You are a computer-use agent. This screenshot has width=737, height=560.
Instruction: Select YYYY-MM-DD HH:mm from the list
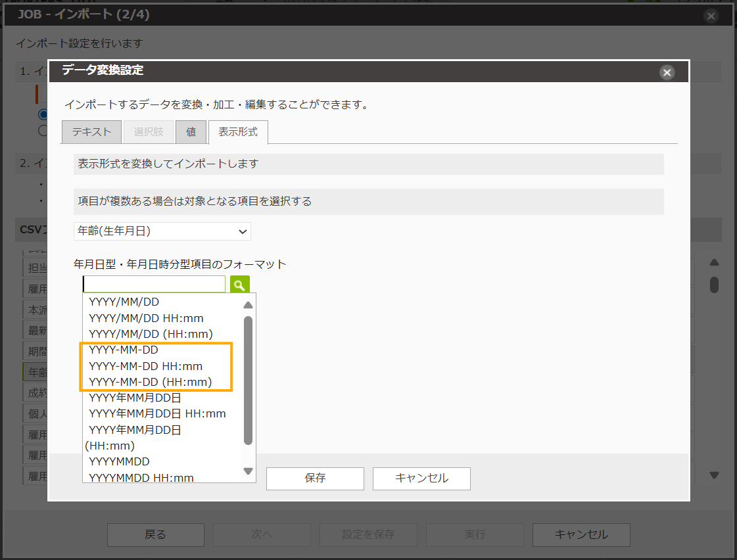(x=146, y=366)
